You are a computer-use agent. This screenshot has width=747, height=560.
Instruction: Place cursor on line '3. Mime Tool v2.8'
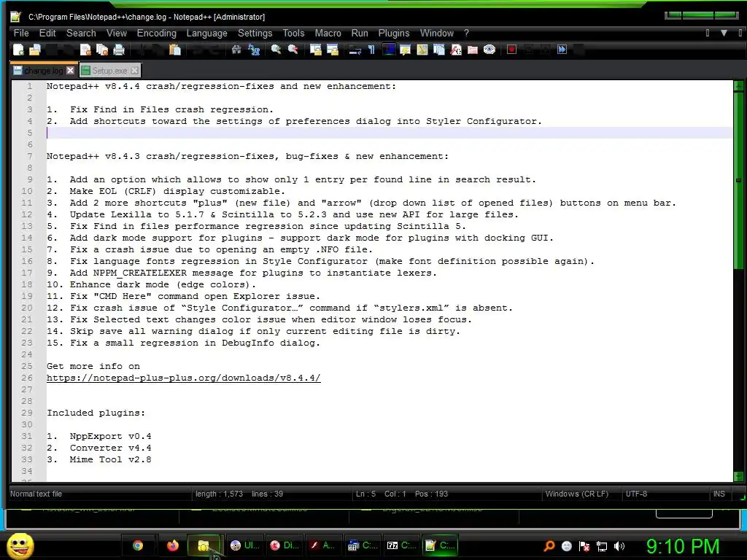point(98,459)
